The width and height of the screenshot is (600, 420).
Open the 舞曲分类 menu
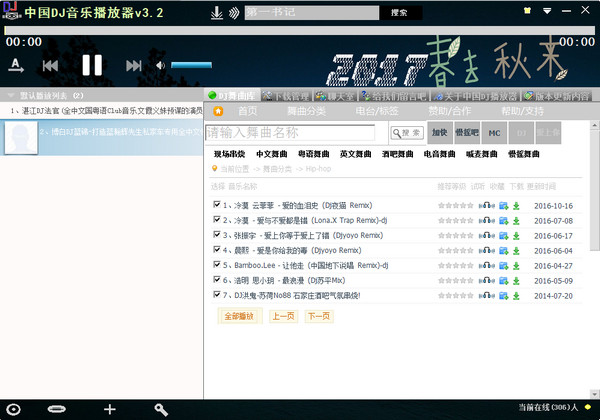tap(307, 111)
